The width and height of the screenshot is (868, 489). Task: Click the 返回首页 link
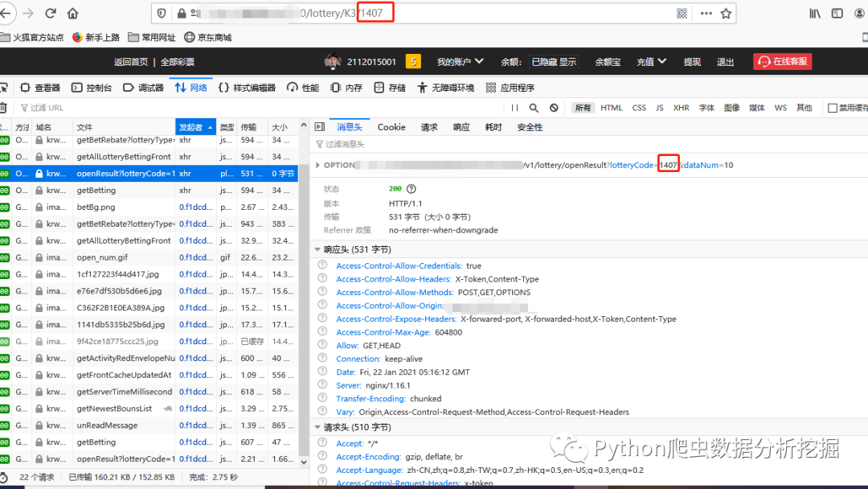pos(131,62)
